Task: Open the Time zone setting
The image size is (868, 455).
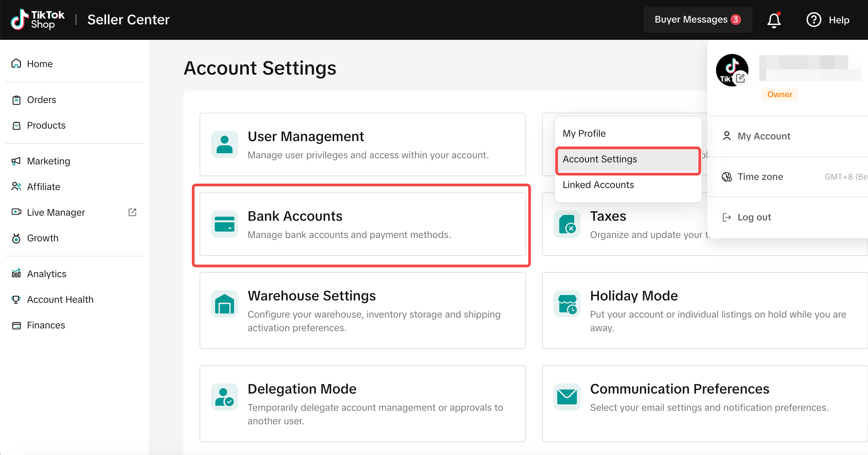Action: [760, 177]
